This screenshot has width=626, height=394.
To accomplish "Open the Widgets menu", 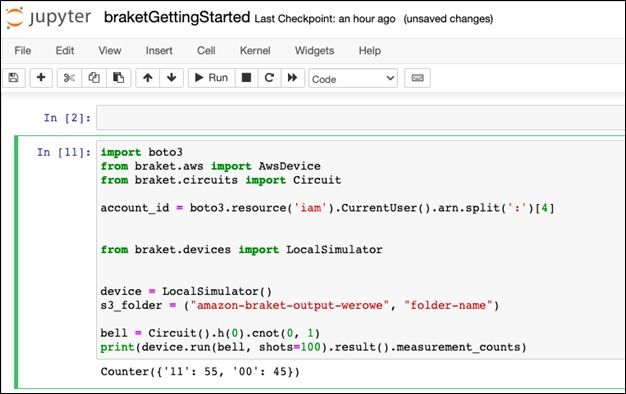I will pos(314,51).
